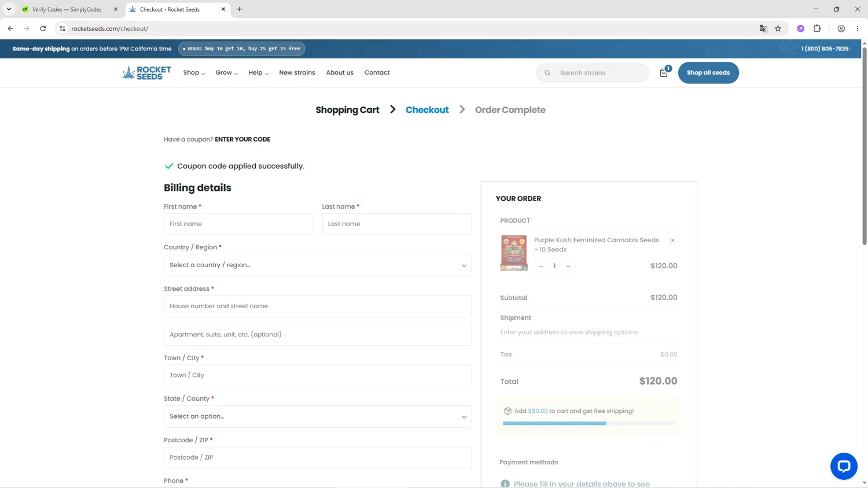Click the browser address bar URL
This screenshot has width=868, height=488.
[110, 28]
